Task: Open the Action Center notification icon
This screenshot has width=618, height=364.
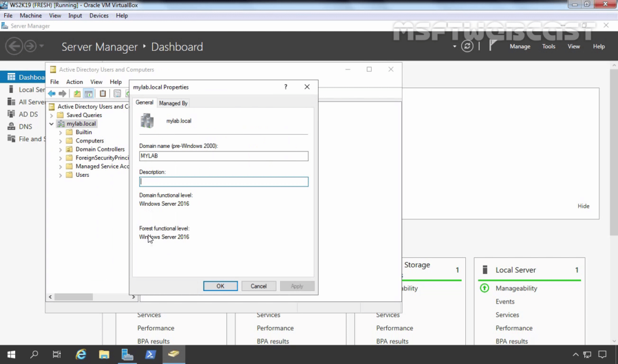Action: click(x=602, y=354)
